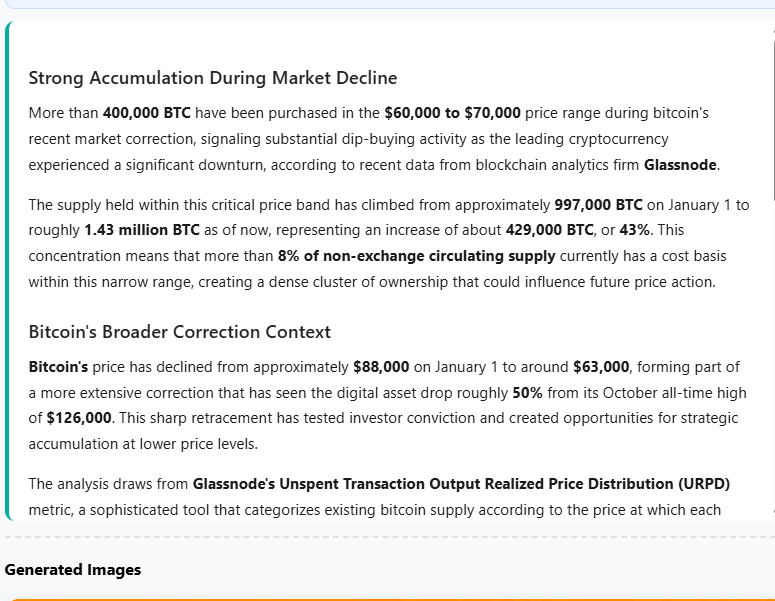Click the 'Strong Accumulation During Market Decline' heading

coord(212,78)
